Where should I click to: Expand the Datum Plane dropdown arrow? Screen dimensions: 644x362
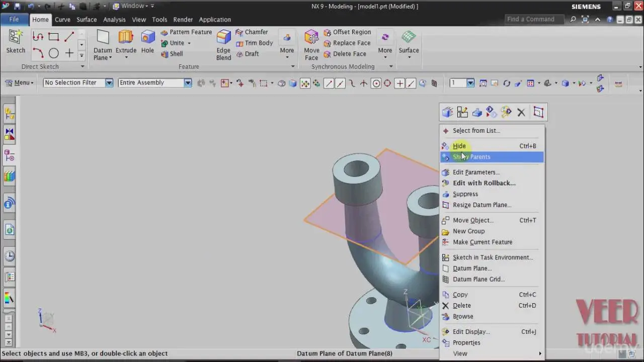point(110,58)
